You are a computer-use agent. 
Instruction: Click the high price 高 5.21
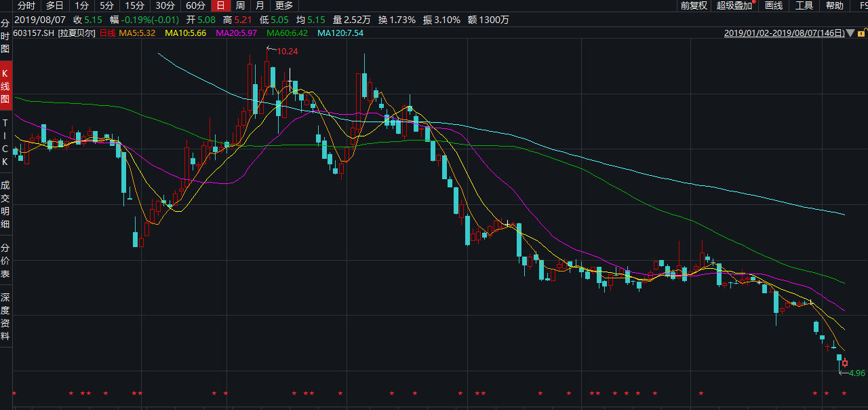[x=238, y=20]
